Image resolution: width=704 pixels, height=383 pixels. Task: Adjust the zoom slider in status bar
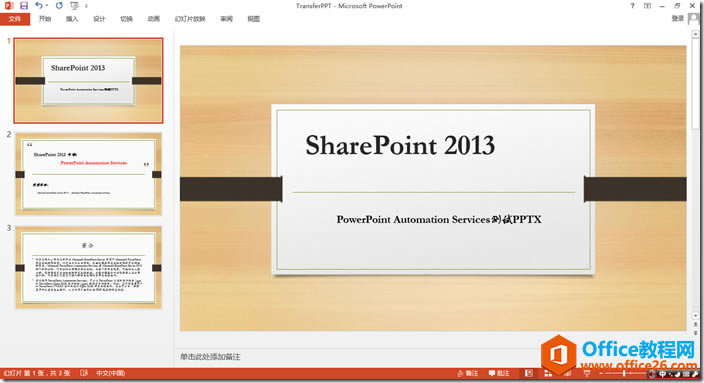point(624,373)
